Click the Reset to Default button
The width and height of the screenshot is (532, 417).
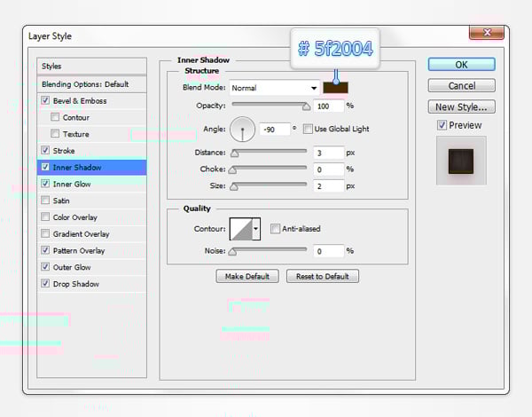pyautogui.click(x=323, y=276)
